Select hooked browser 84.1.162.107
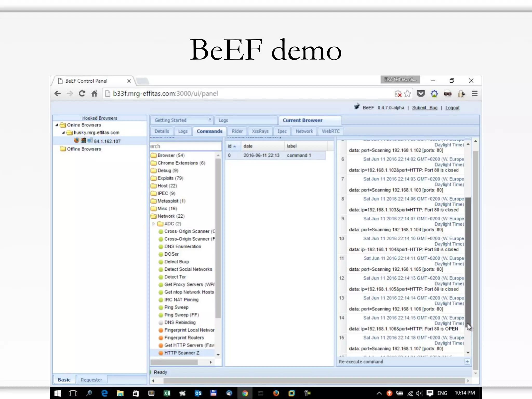 (x=107, y=141)
